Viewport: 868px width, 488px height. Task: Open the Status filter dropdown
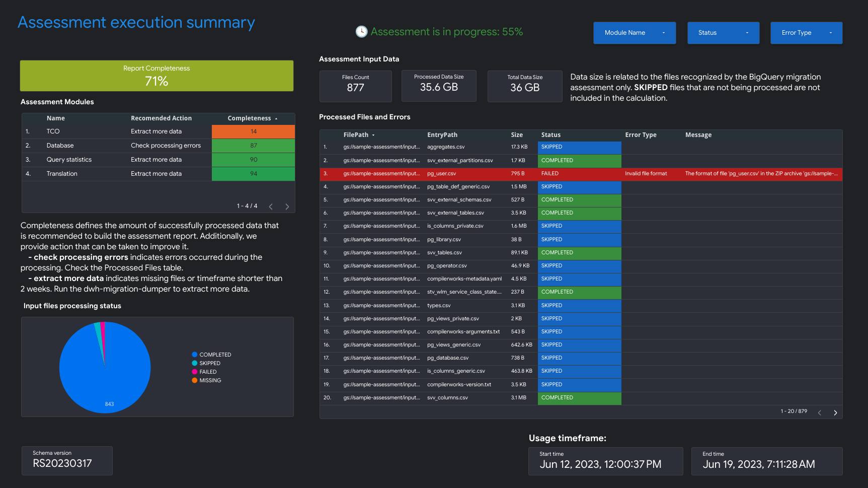tap(723, 33)
